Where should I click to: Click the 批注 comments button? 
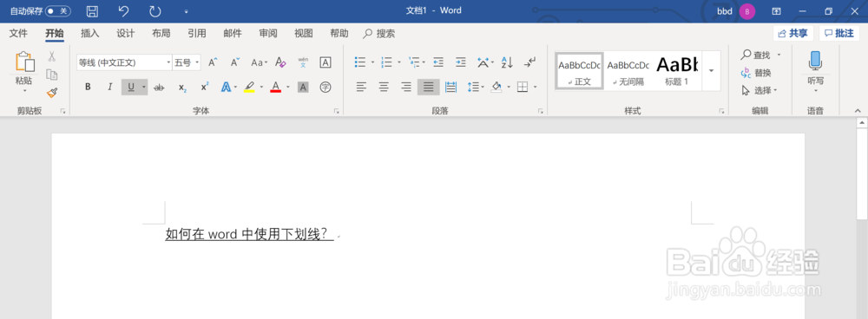[x=839, y=33]
